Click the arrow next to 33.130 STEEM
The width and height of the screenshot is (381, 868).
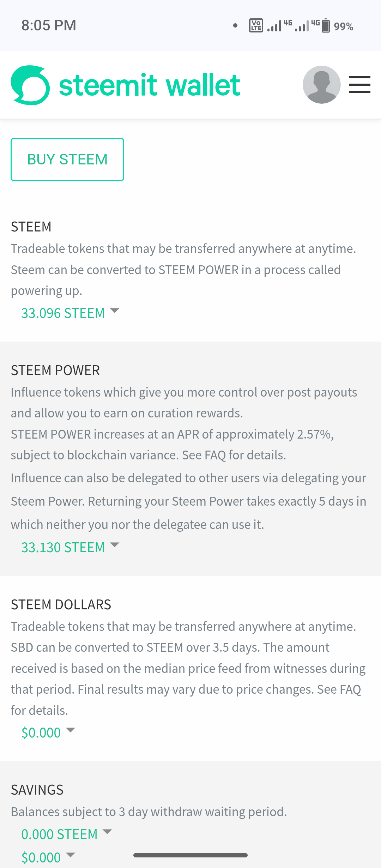click(115, 545)
